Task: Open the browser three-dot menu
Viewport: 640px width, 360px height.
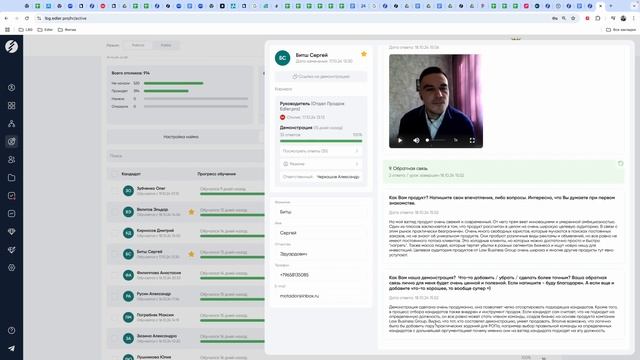Action: (x=634, y=18)
